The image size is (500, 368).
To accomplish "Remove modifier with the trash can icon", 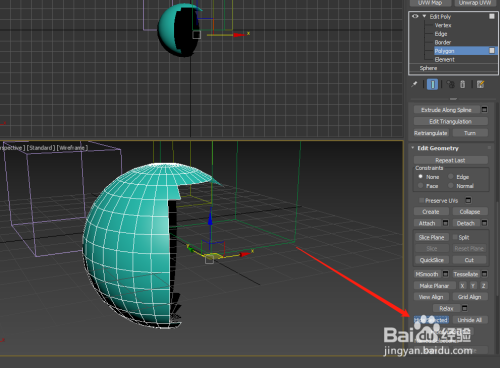I will click(x=463, y=84).
